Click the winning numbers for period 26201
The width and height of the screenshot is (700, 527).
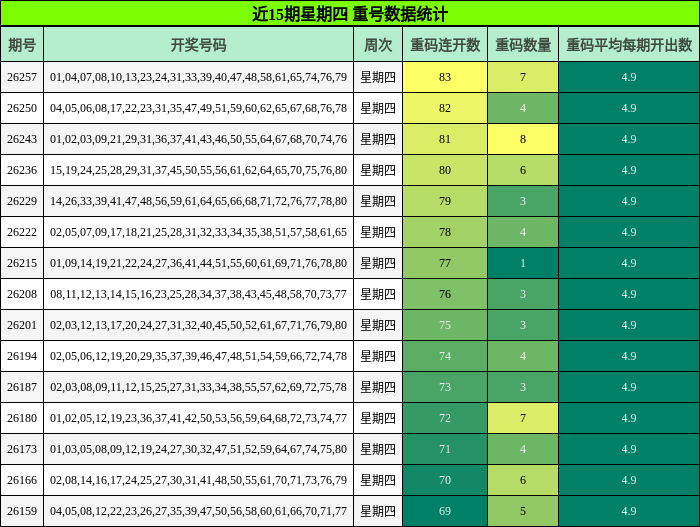click(199, 325)
